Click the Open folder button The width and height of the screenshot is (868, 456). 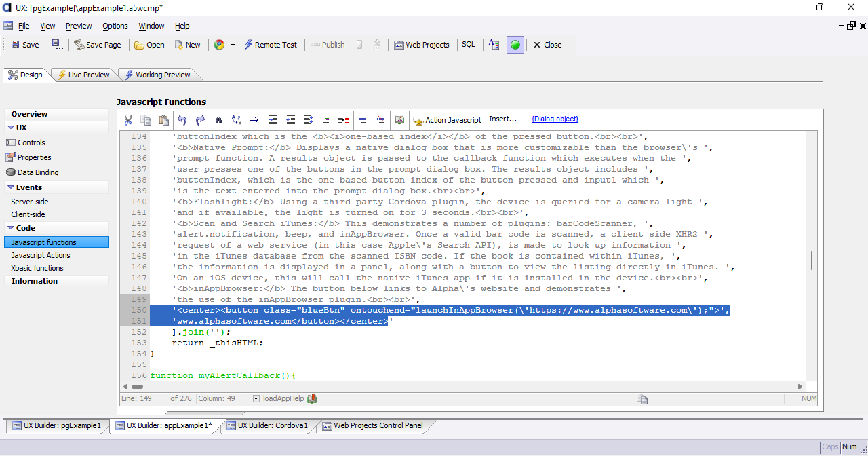149,45
